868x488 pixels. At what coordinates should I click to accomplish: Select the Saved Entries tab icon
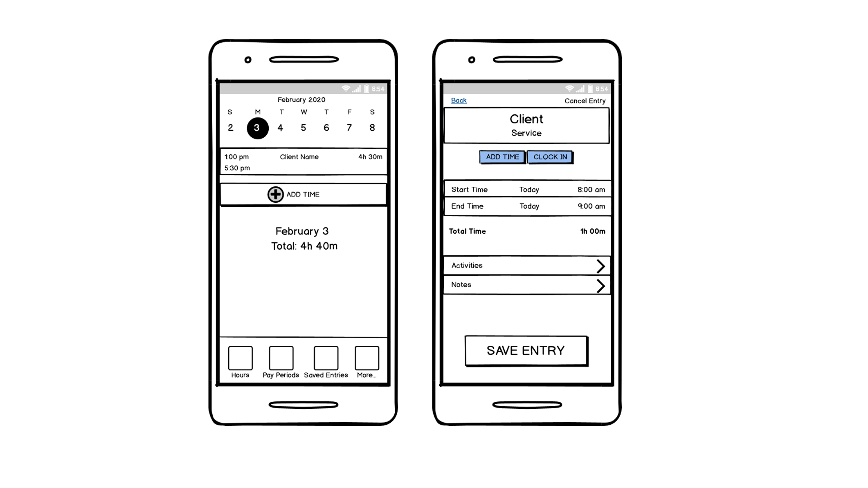tap(326, 357)
